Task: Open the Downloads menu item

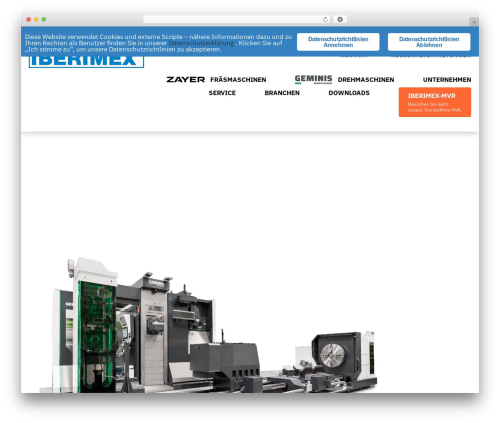Action: pyautogui.click(x=349, y=93)
